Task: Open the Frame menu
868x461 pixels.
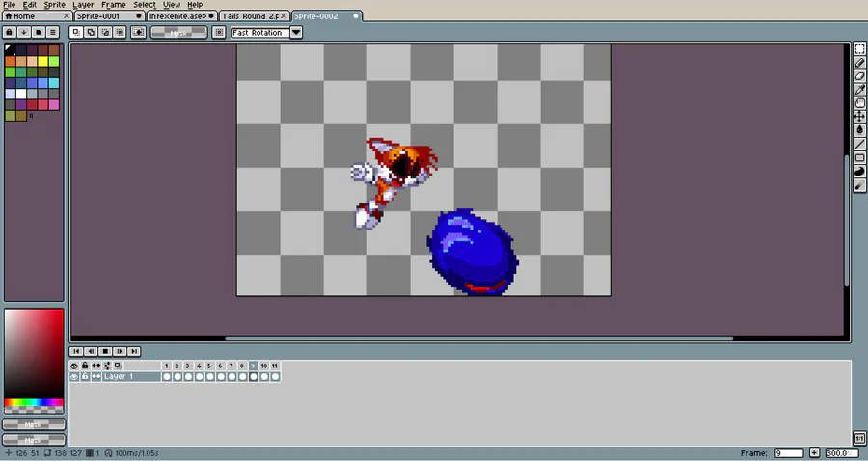Action: (114, 5)
